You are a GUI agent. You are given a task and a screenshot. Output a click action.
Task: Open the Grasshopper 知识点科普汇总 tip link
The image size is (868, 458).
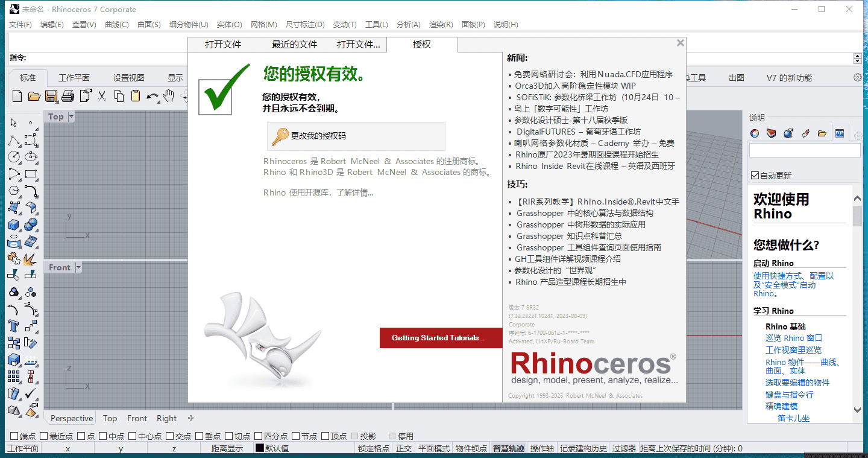[x=569, y=237]
